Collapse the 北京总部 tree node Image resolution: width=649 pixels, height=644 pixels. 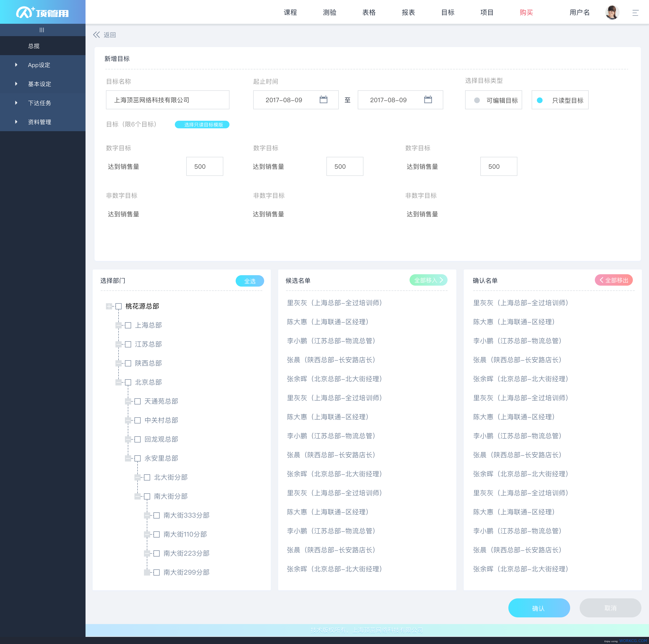pyautogui.click(x=118, y=383)
